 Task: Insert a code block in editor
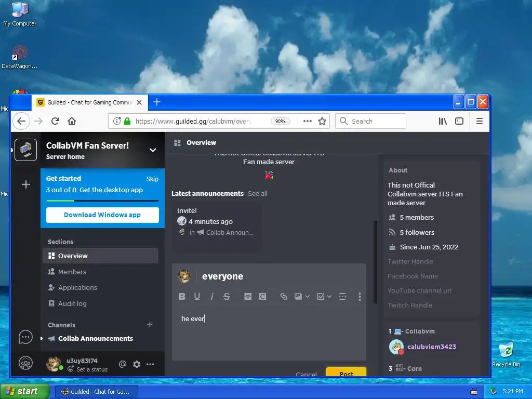[x=248, y=297]
